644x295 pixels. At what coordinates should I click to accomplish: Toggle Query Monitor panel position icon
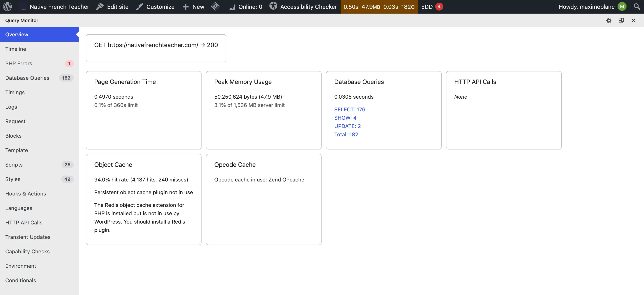tap(621, 21)
